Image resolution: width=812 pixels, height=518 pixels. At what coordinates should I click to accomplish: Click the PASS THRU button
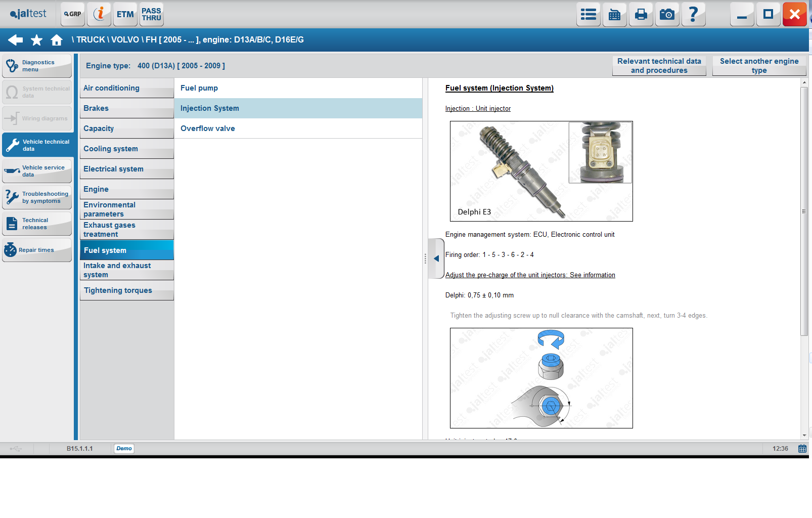[x=151, y=14]
